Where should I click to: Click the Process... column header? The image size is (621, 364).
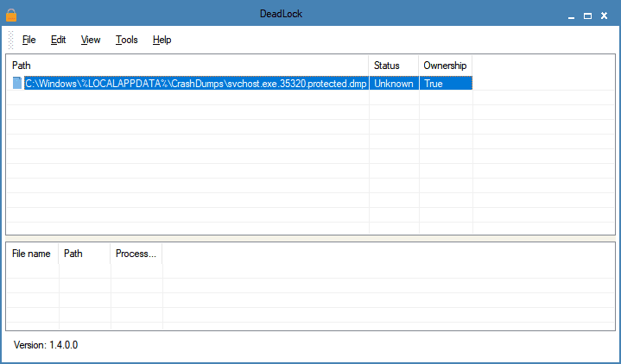tap(136, 254)
